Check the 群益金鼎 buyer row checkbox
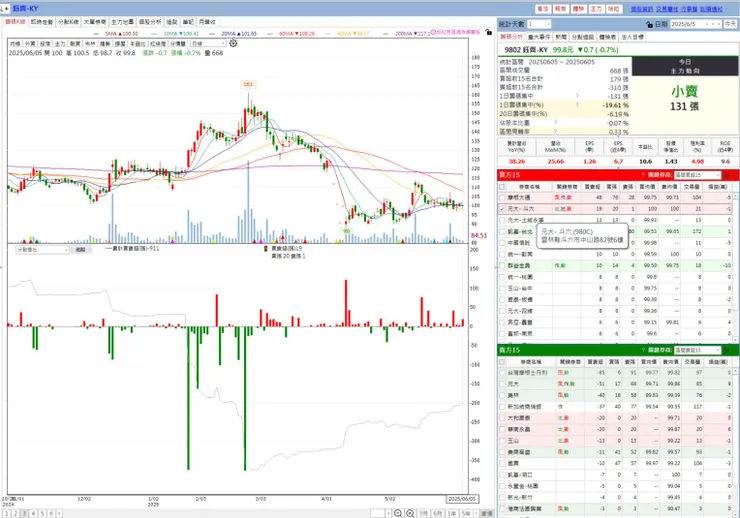 502,266
